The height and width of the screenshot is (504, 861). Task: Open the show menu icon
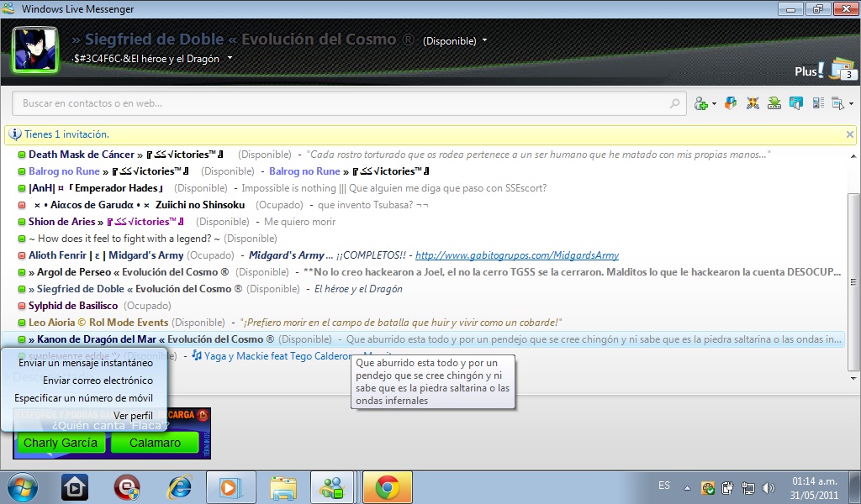click(838, 103)
